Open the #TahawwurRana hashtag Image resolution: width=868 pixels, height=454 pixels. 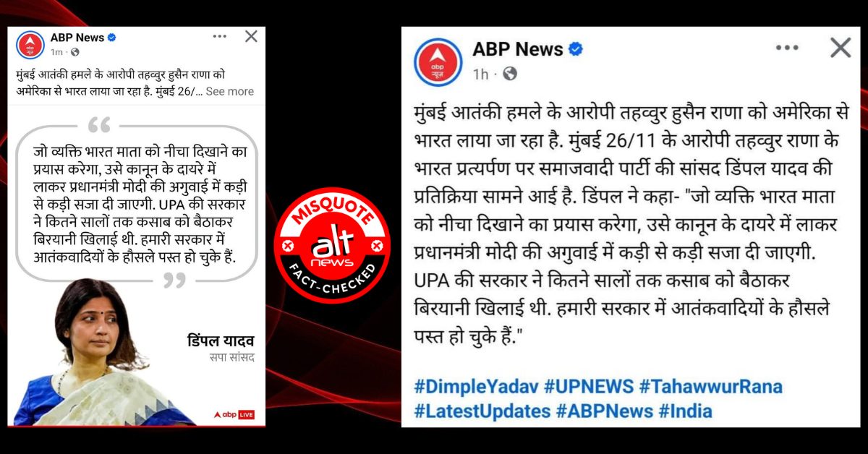[x=711, y=386]
